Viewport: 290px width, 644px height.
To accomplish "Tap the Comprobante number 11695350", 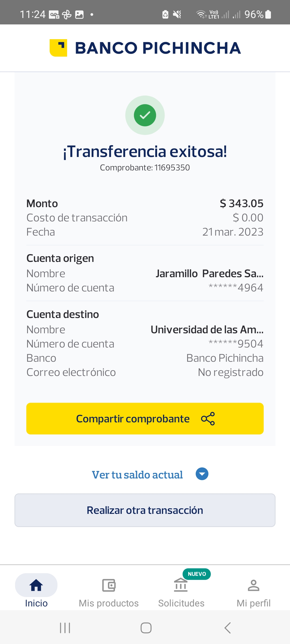I will point(172,168).
